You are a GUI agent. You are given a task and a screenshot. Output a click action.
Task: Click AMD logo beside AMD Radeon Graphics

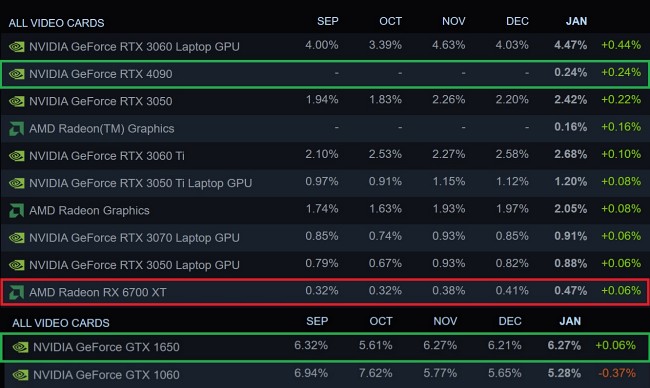coord(17,211)
